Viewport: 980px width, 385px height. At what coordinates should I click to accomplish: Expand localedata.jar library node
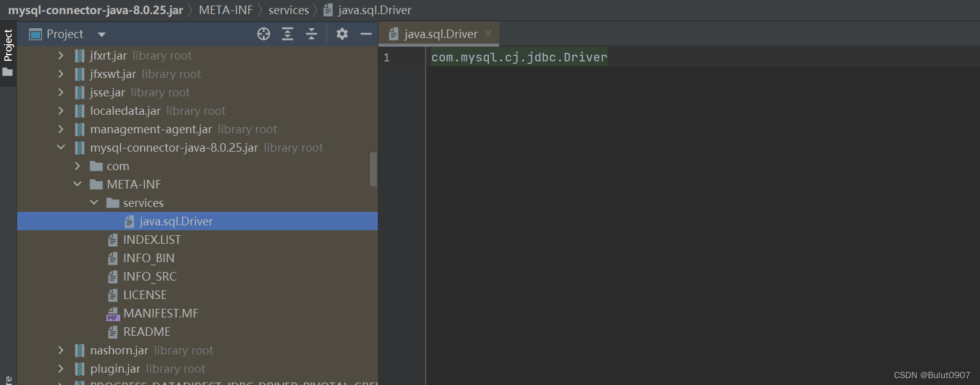(x=61, y=111)
